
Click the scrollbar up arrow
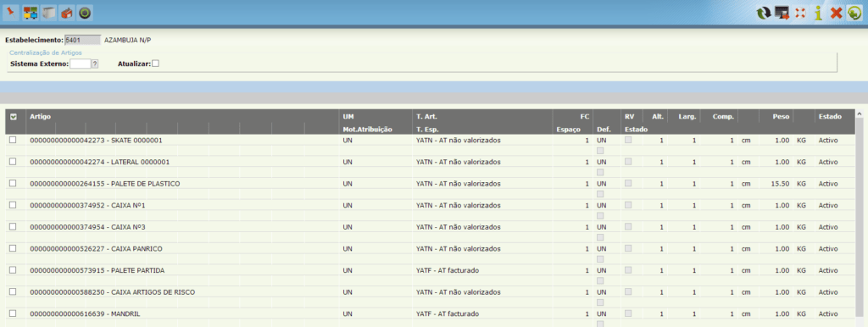tap(860, 114)
